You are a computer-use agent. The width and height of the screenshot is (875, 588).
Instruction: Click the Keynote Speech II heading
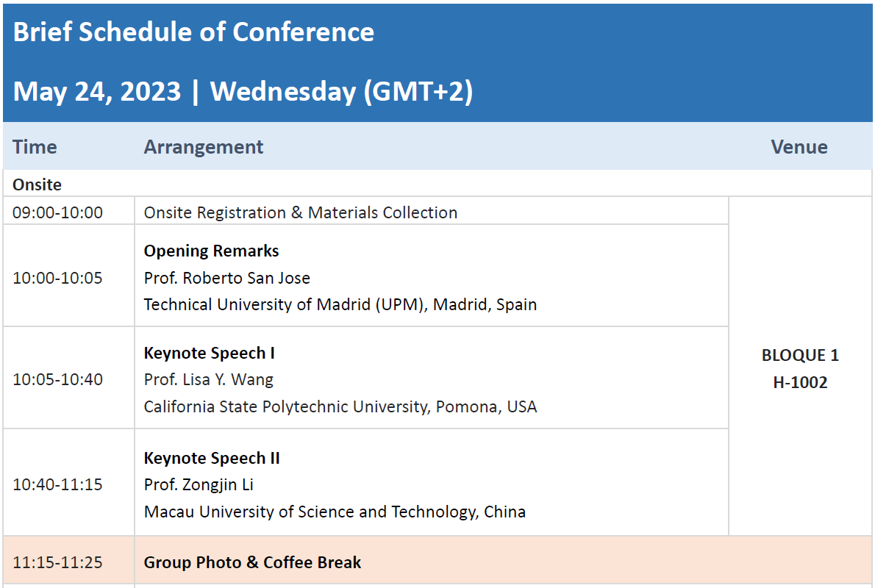click(212, 458)
